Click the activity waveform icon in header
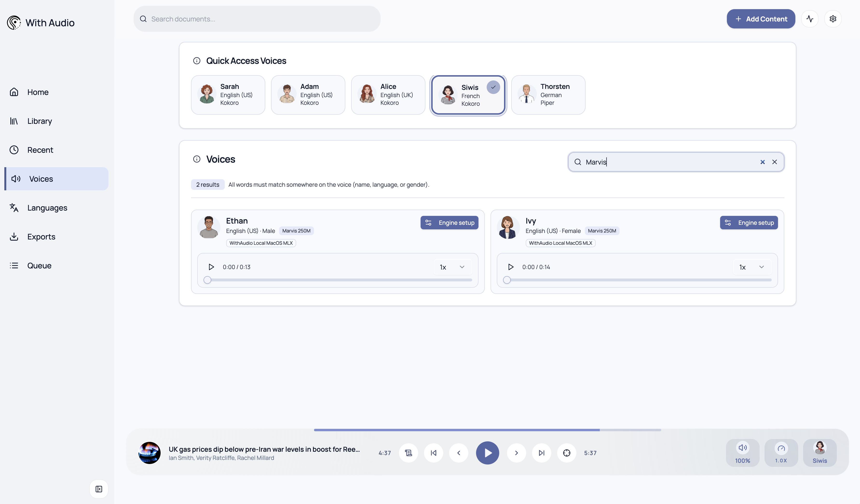This screenshot has height=504, width=860. tap(810, 19)
